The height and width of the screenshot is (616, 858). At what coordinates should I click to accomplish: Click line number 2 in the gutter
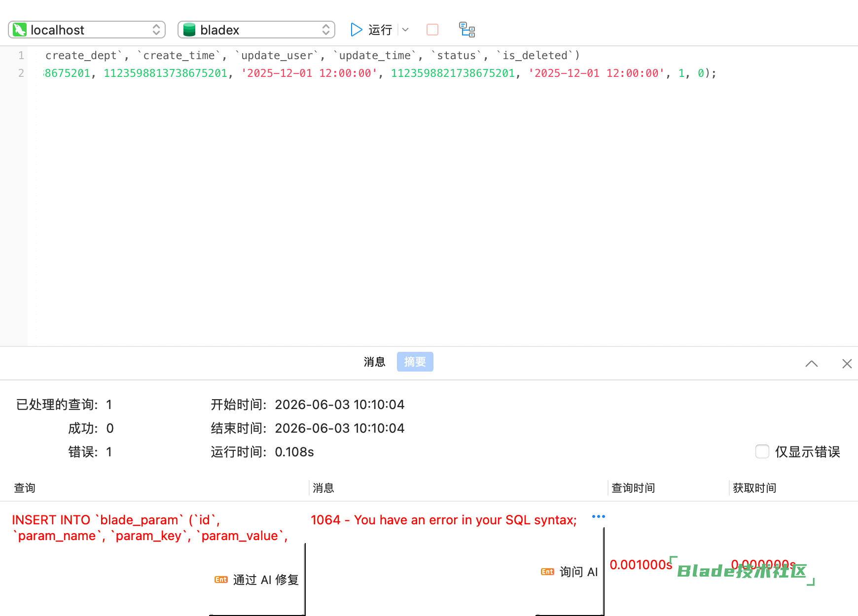(x=21, y=73)
